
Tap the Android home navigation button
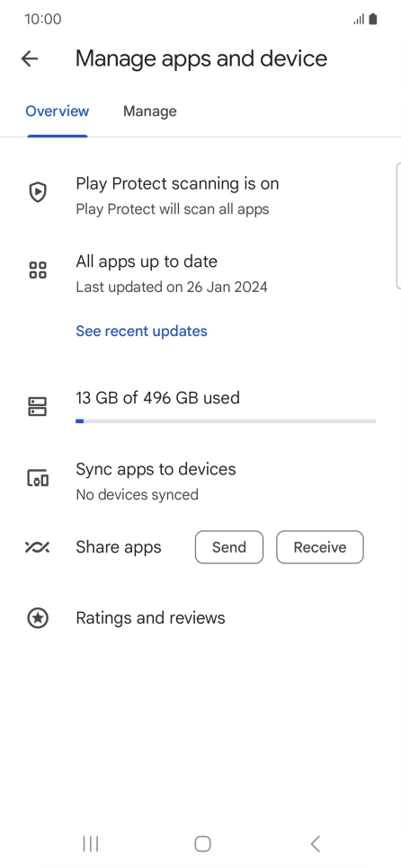tap(202, 844)
